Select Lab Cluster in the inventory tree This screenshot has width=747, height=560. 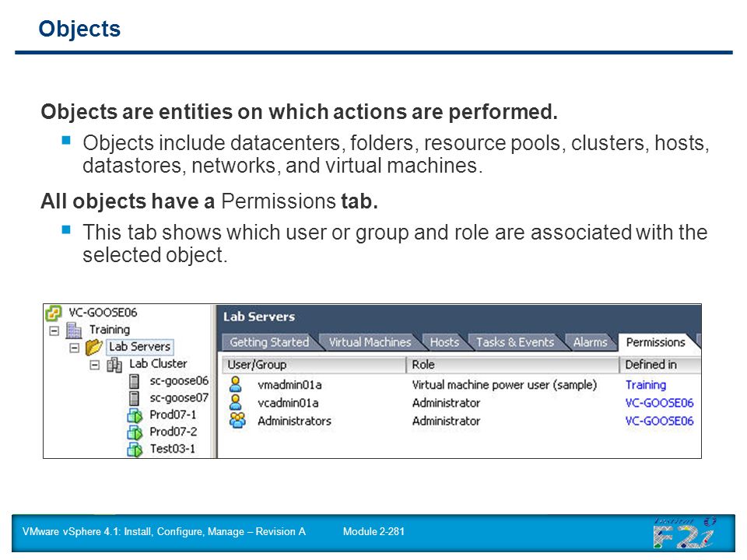pyautogui.click(x=158, y=364)
